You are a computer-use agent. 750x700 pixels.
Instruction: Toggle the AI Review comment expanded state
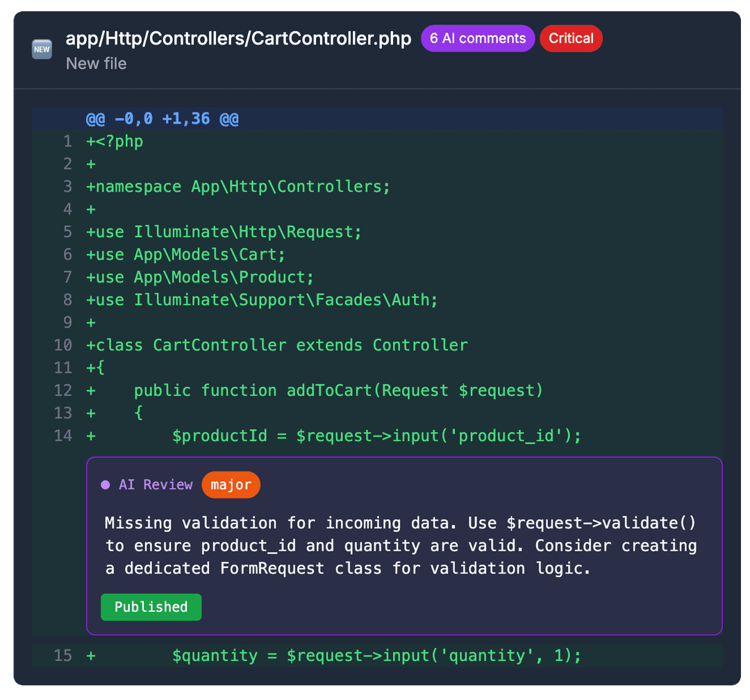pyautogui.click(x=156, y=484)
